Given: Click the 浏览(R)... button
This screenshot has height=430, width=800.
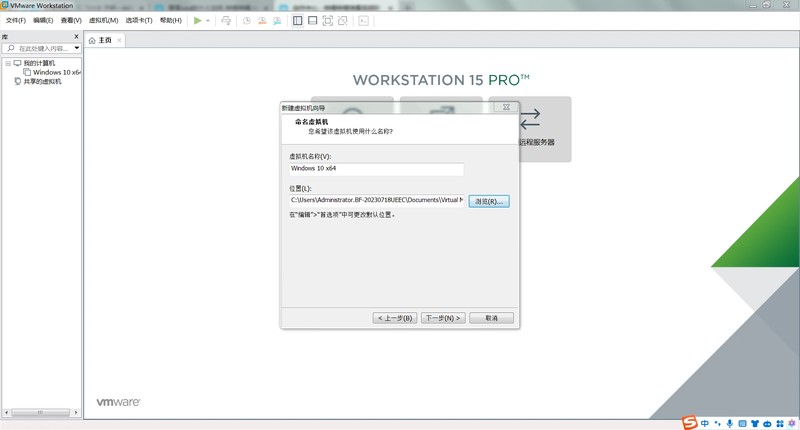Looking at the screenshot, I should tap(489, 201).
